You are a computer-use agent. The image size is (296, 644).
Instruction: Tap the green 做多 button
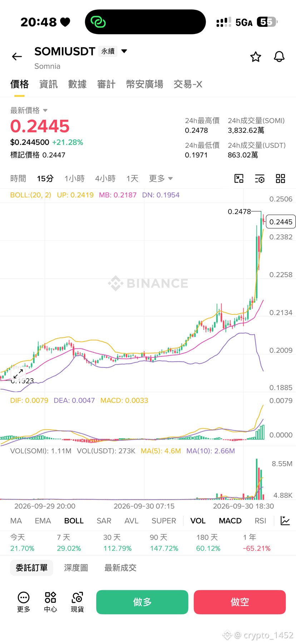coord(142,602)
